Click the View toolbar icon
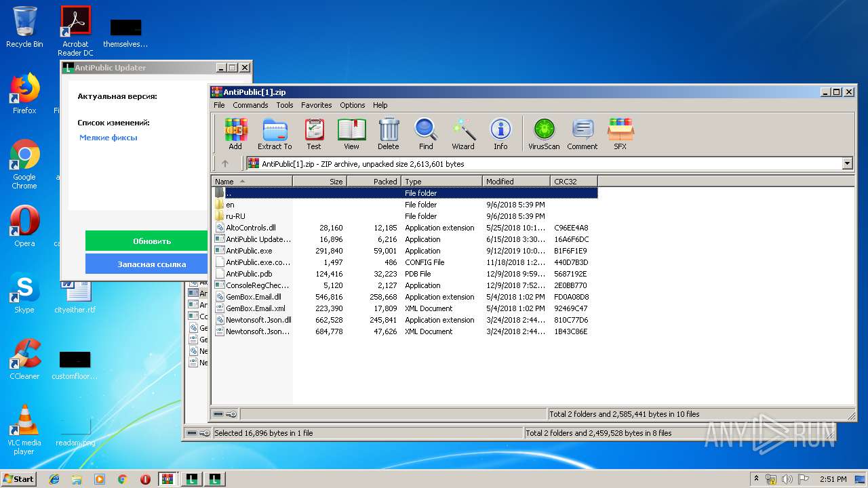The height and width of the screenshot is (488, 868). click(x=351, y=134)
